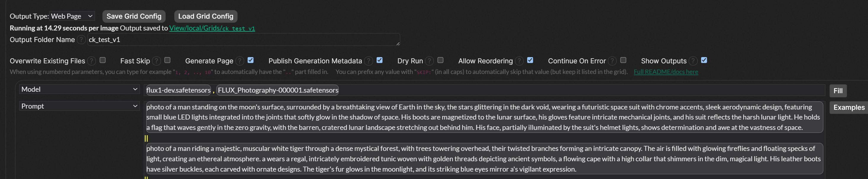Click the Save Grid Config button
The height and width of the screenshot is (179, 868).
click(x=134, y=16)
